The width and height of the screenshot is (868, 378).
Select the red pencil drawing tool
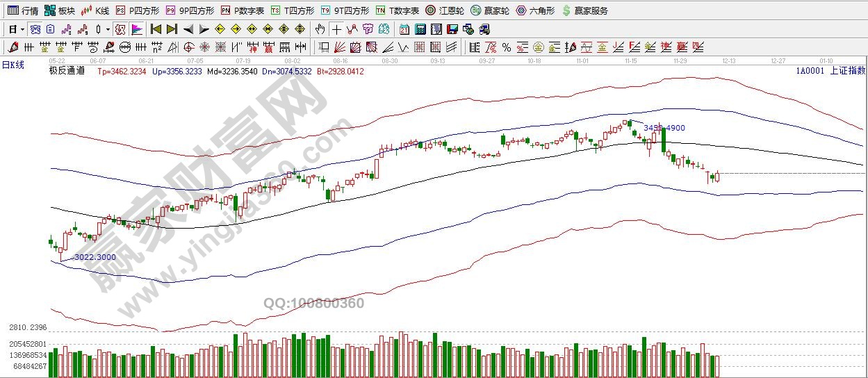13,47
